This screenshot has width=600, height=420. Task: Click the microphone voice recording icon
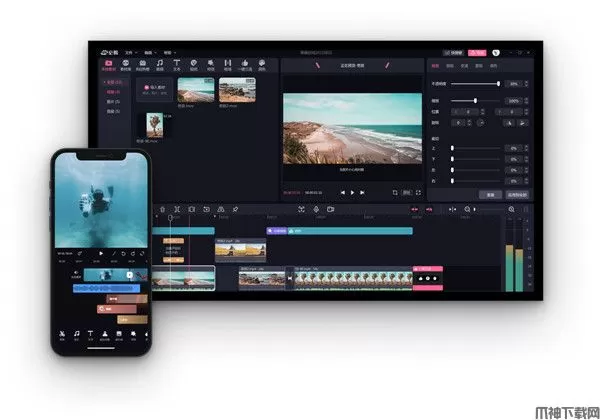316,209
